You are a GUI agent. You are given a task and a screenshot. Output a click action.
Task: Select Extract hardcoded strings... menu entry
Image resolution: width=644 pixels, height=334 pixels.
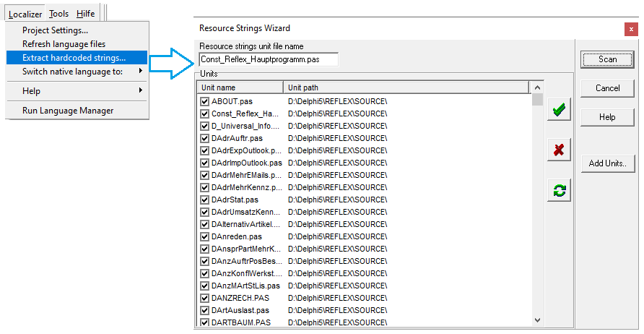click(77, 58)
